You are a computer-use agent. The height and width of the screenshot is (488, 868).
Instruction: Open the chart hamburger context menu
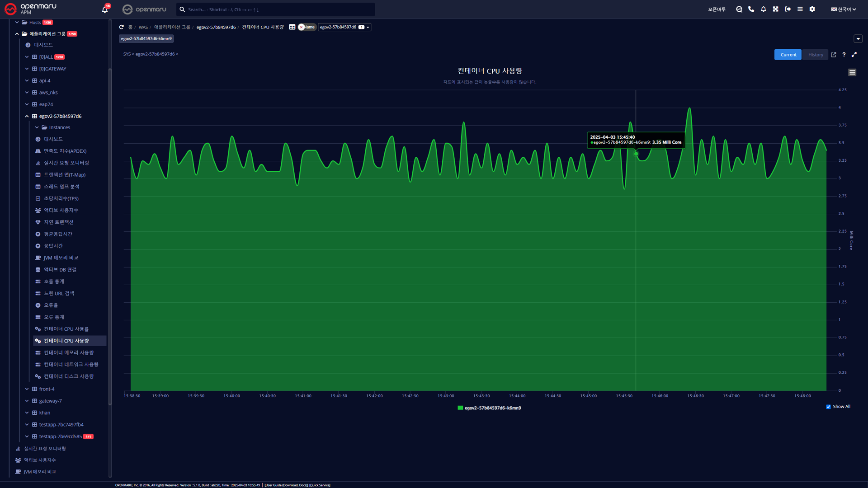[x=852, y=72]
